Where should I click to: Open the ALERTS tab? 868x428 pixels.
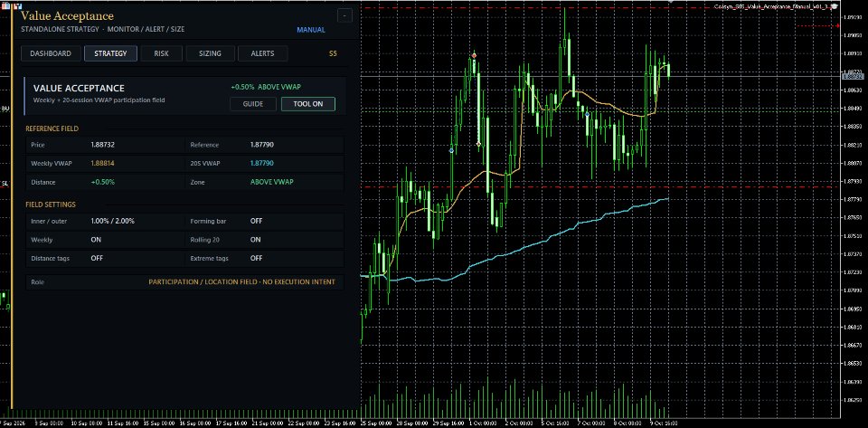point(262,53)
